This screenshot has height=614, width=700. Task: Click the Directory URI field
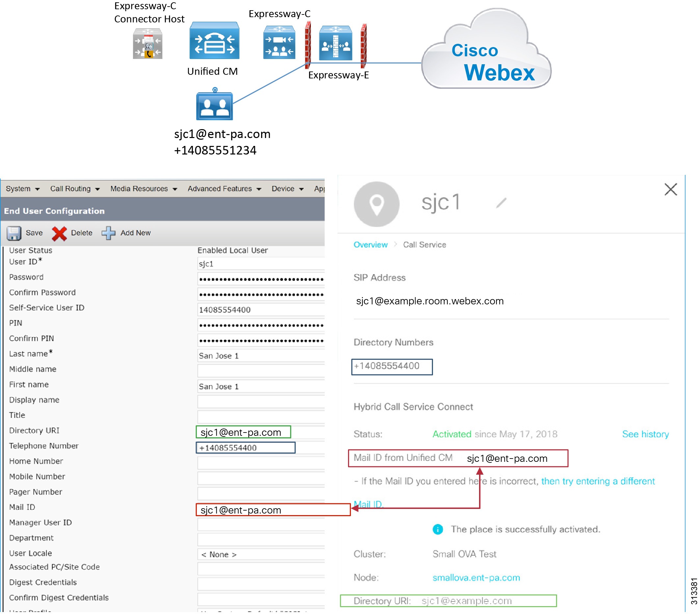pyautogui.click(x=244, y=433)
